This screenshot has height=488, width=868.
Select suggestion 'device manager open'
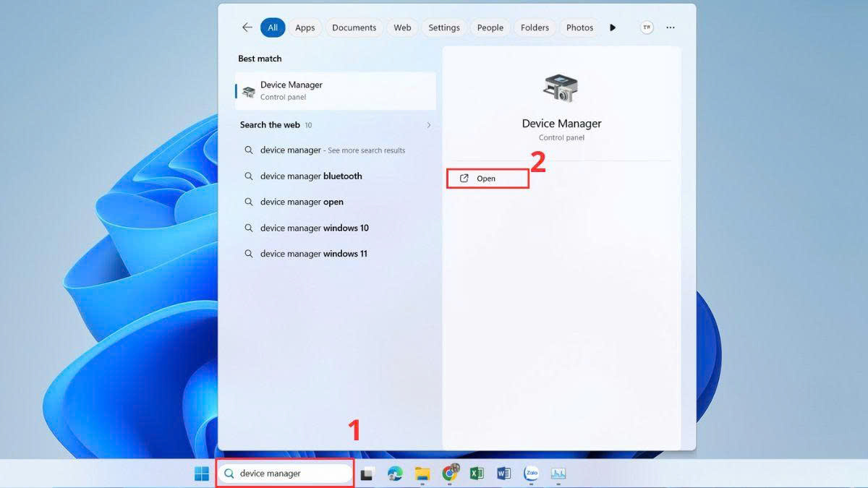[x=336, y=202]
